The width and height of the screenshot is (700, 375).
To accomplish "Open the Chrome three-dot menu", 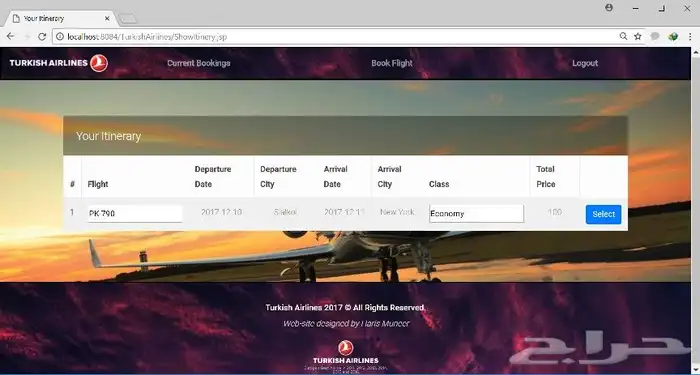I will [690, 37].
